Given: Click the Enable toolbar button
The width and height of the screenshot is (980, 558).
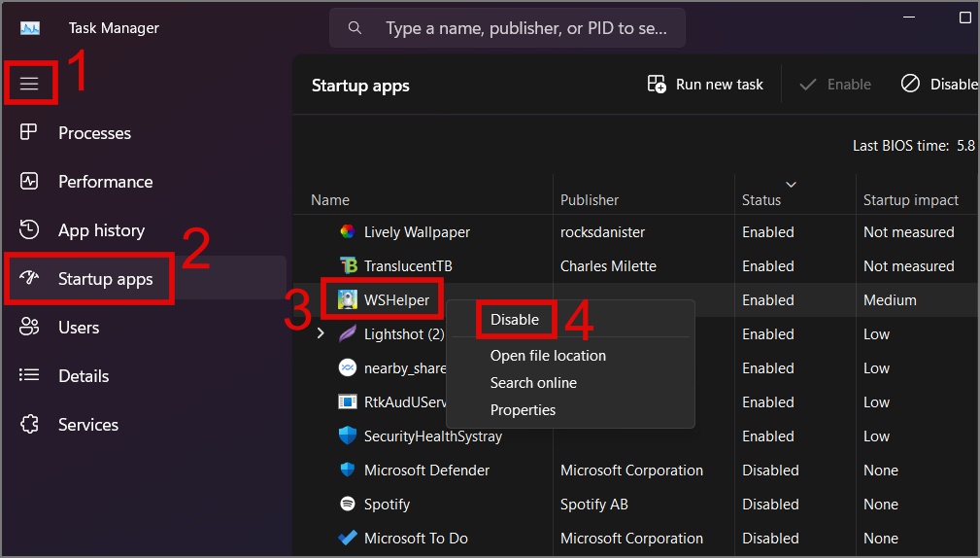Looking at the screenshot, I should 835,84.
